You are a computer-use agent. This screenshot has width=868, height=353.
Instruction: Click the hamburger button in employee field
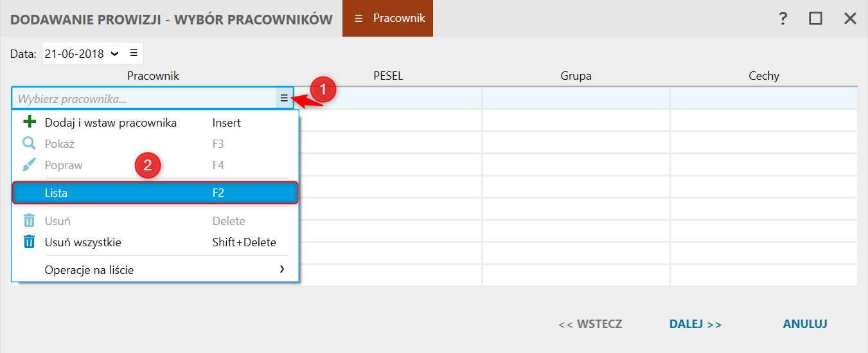(284, 98)
